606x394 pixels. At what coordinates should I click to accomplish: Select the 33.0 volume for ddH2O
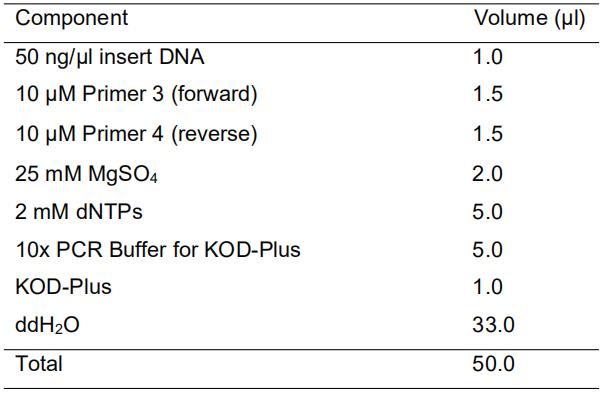[493, 324]
